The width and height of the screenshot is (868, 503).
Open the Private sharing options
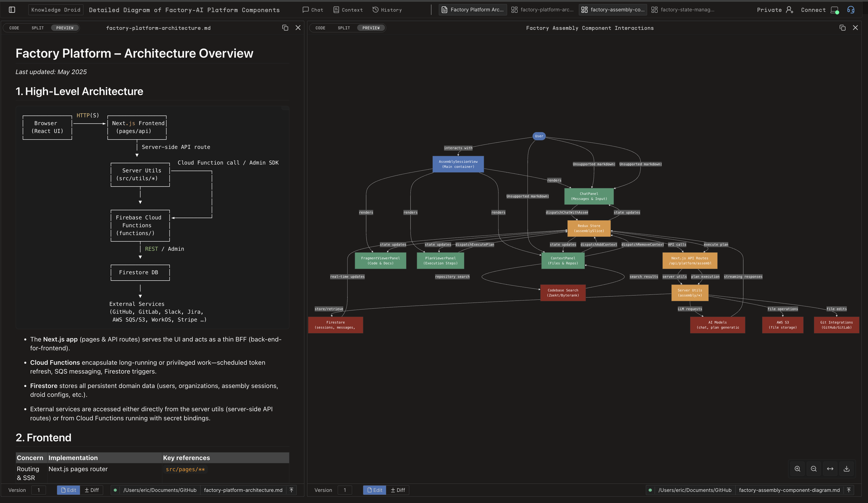(769, 10)
